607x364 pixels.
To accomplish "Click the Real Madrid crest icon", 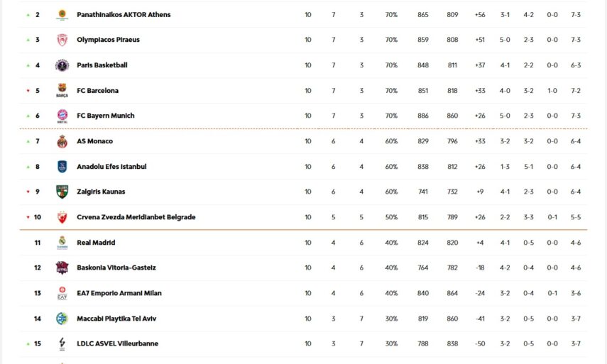I will (x=62, y=243).
